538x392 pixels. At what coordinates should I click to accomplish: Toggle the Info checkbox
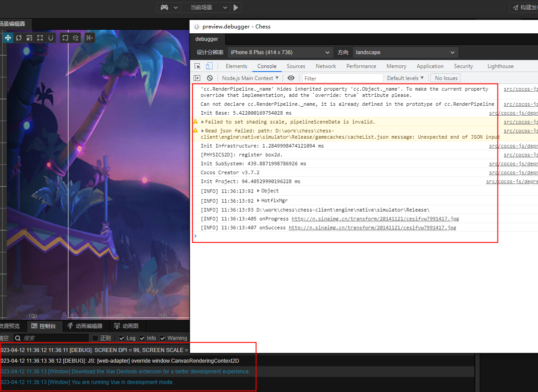click(x=142, y=338)
